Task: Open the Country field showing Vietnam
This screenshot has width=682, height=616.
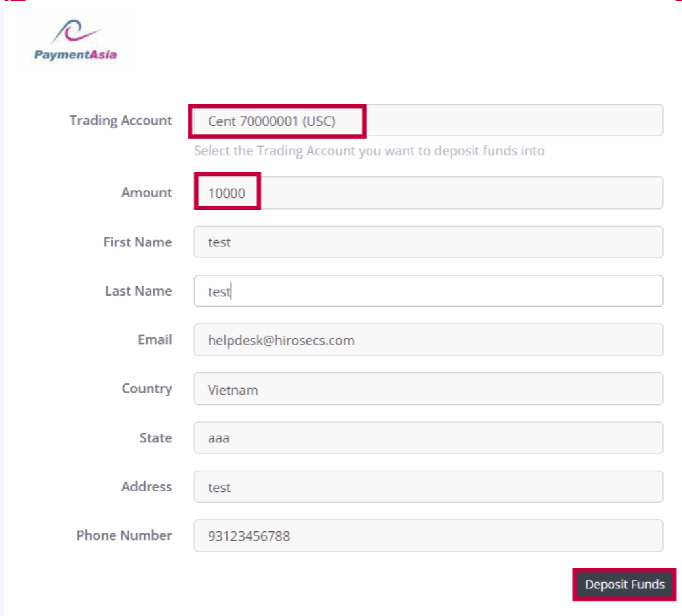Action: click(x=428, y=389)
